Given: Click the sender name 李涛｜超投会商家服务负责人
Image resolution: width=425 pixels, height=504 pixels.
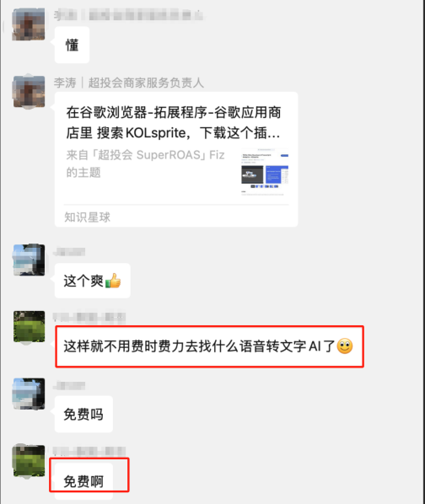Looking at the screenshot, I should [x=128, y=83].
